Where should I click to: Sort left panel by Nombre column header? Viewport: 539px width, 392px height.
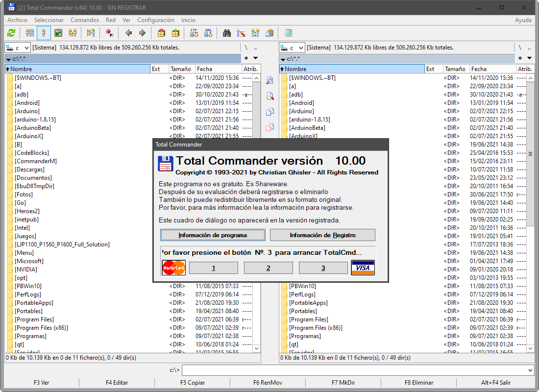(78, 69)
